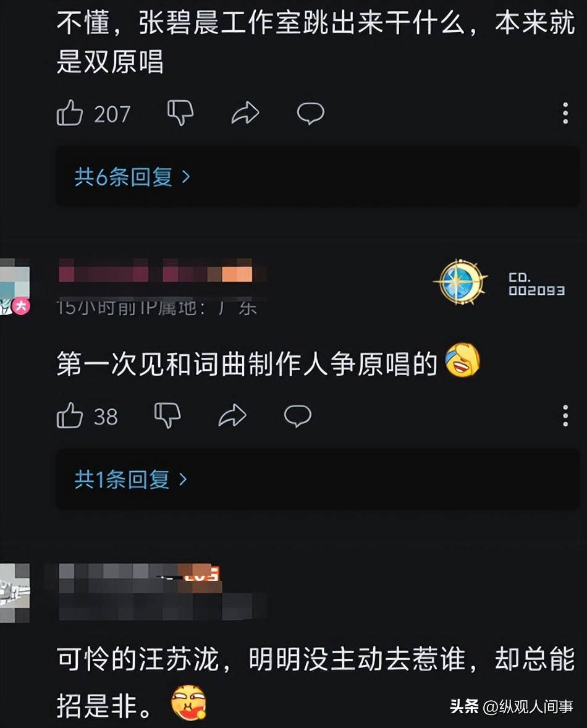This screenshot has width=587, height=728.
Task: Open the avatar of the 汪苏泷 commenter
Action: [x=15, y=593]
